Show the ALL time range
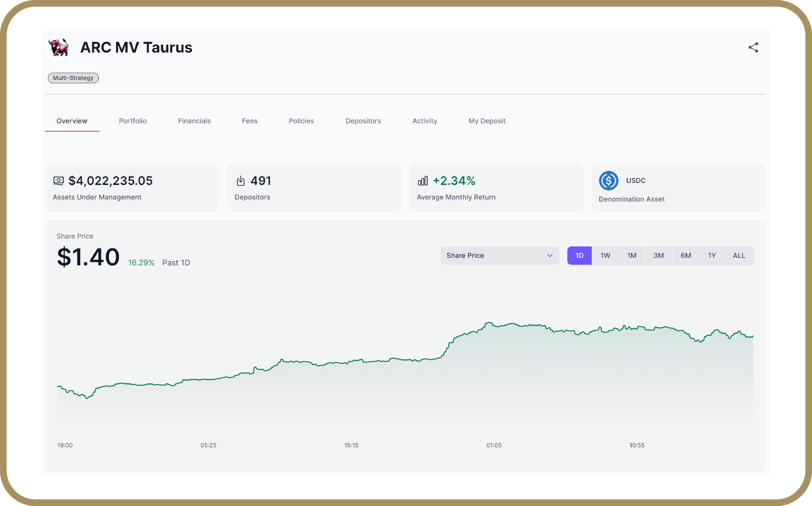Image resolution: width=812 pixels, height=506 pixels. [739, 255]
